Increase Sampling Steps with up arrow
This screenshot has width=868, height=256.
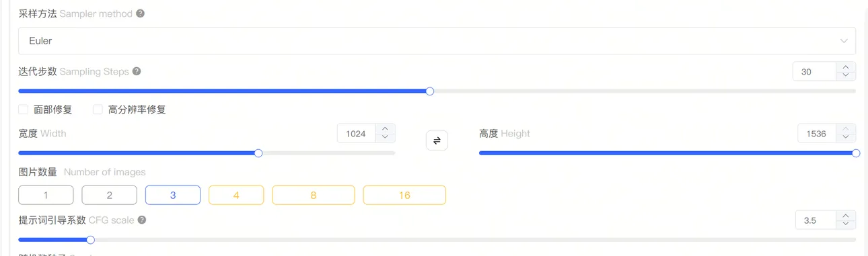(x=846, y=67)
